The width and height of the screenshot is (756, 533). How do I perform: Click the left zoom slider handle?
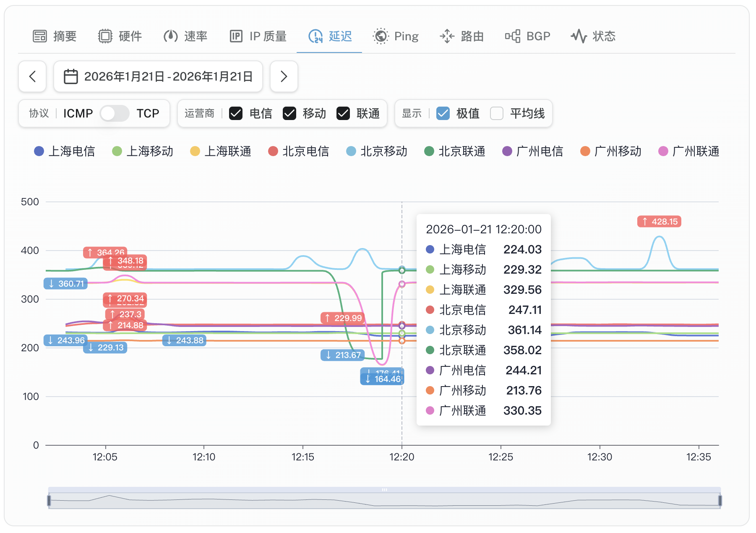tap(49, 500)
